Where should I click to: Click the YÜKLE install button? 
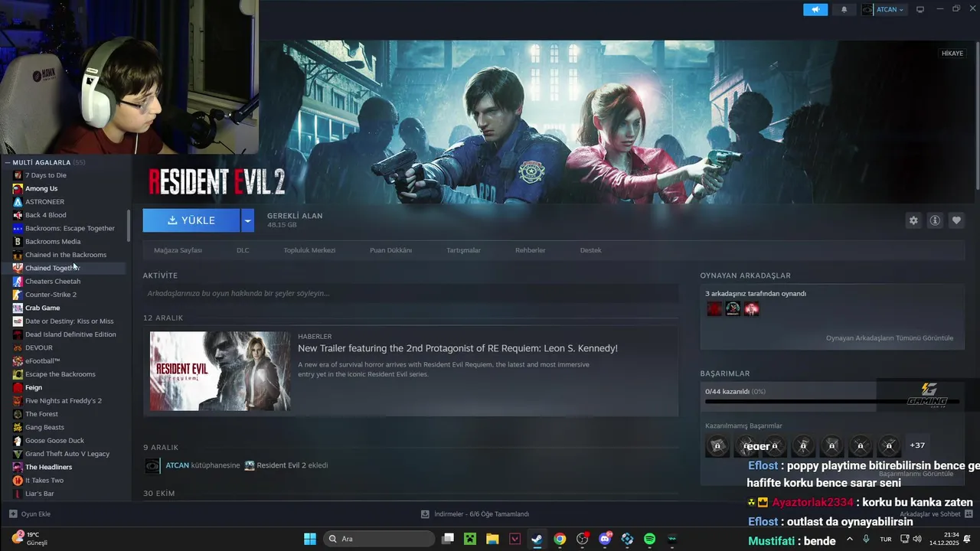point(191,220)
